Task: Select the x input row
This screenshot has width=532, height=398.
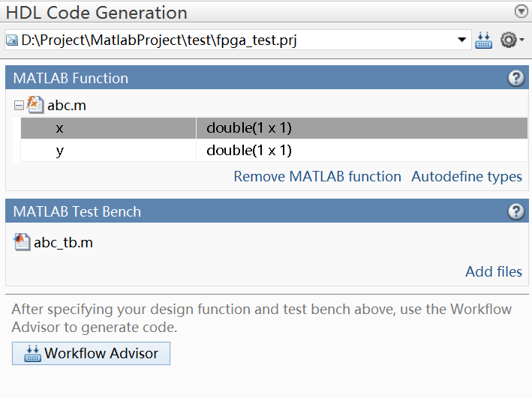Action: pyautogui.click(x=60, y=128)
